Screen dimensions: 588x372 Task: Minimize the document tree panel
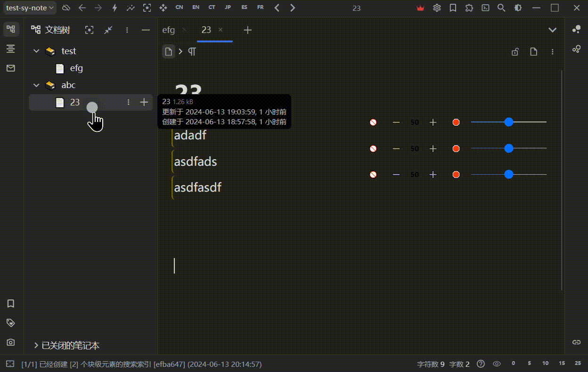point(146,30)
